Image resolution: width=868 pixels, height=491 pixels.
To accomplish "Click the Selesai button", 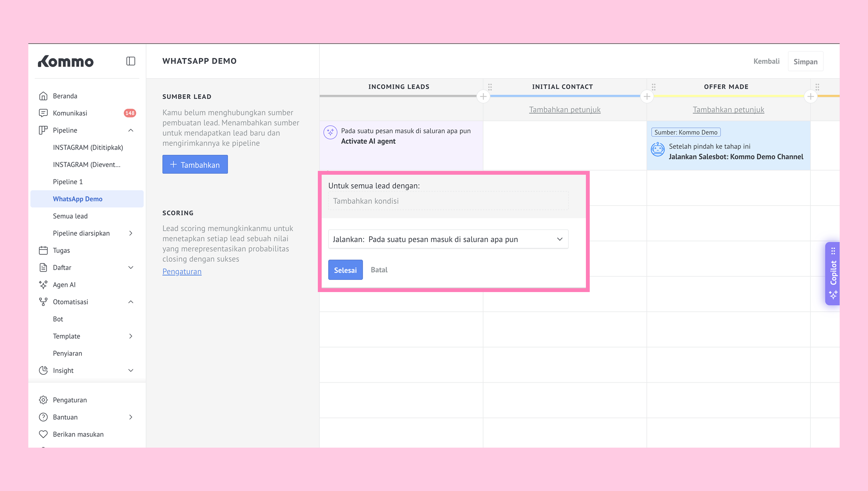I will (x=345, y=270).
